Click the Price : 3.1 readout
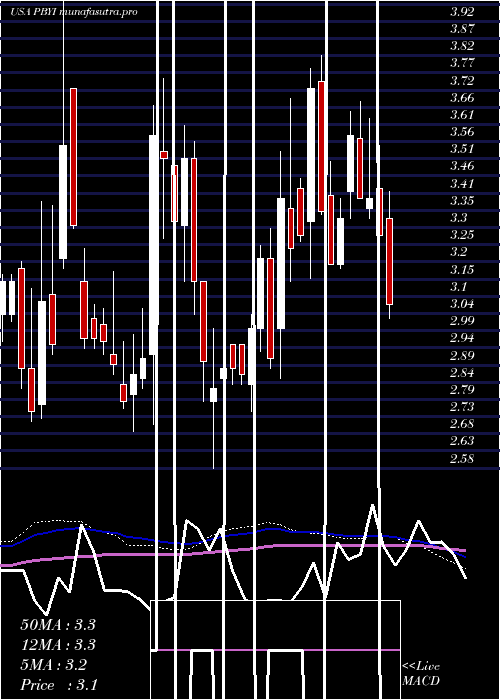Viewport: 500px width, 700px height. click(x=59, y=685)
